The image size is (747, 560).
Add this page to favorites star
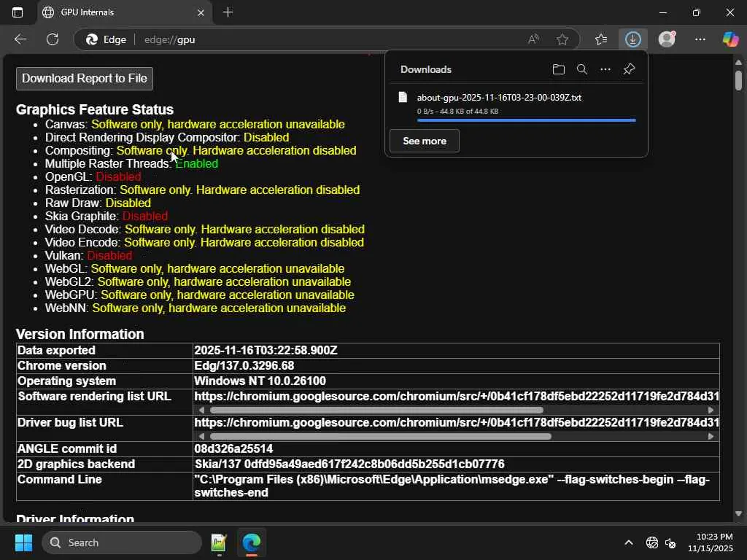point(562,39)
